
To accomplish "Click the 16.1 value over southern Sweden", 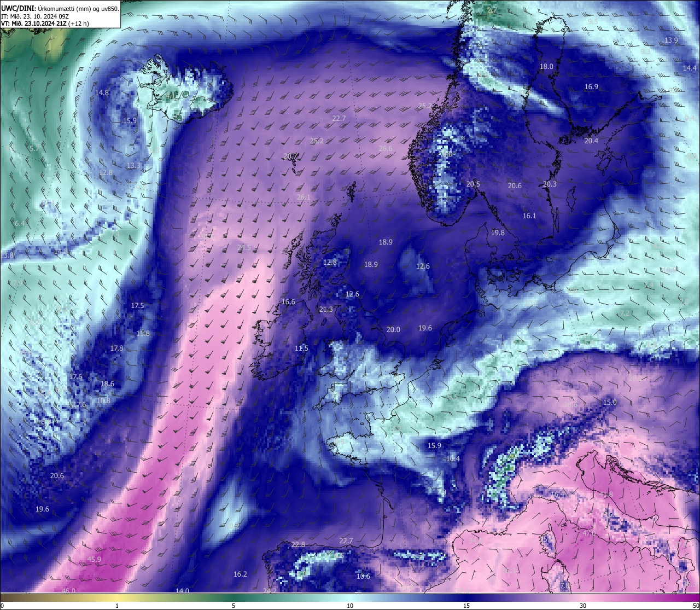I will [529, 216].
